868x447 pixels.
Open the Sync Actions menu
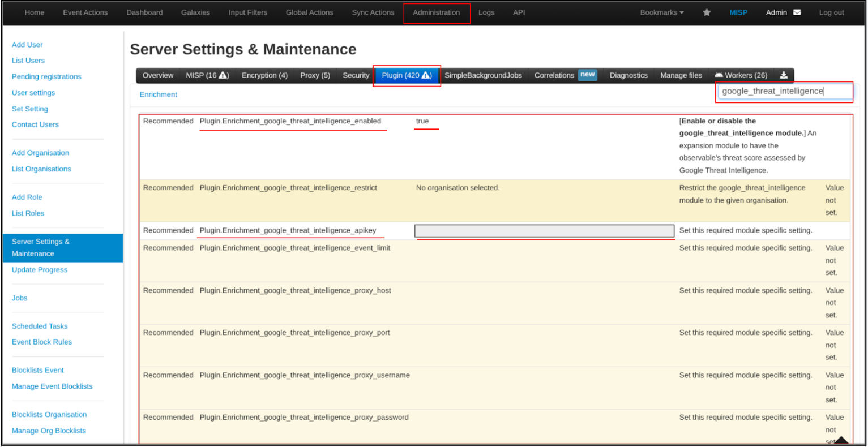pyautogui.click(x=373, y=12)
